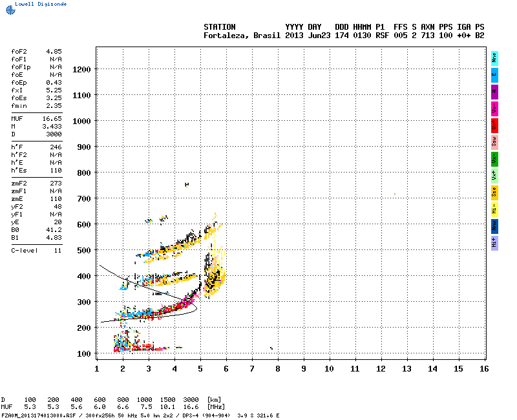Select the date text 2013 Jun23
The height and width of the screenshot is (420, 517).
tap(308, 36)
